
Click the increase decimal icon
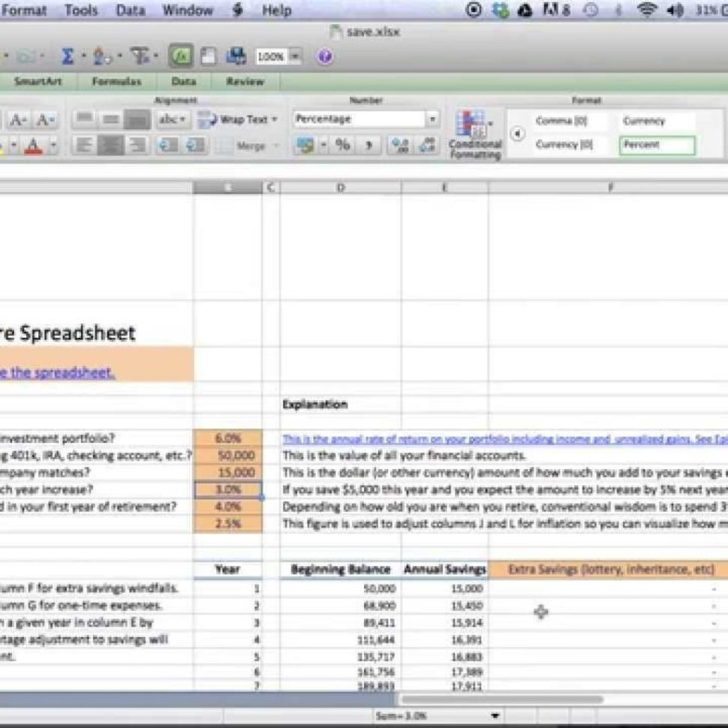[400, 144]
